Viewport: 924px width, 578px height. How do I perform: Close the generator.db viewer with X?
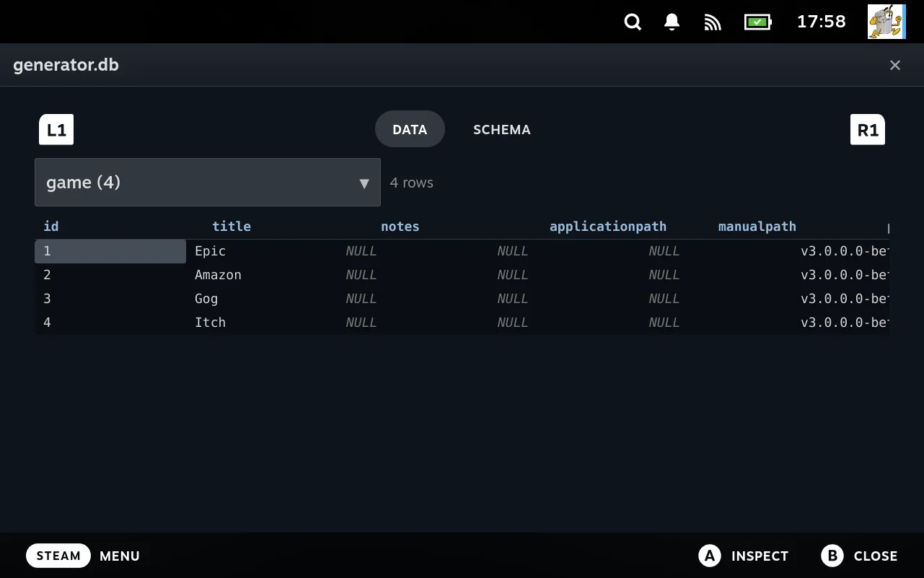click(895, 65)
